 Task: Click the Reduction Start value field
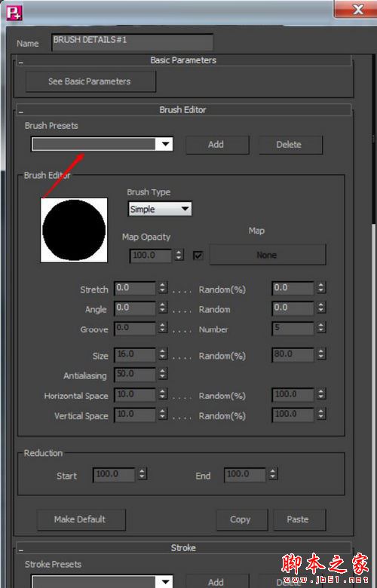pos(114,474)
